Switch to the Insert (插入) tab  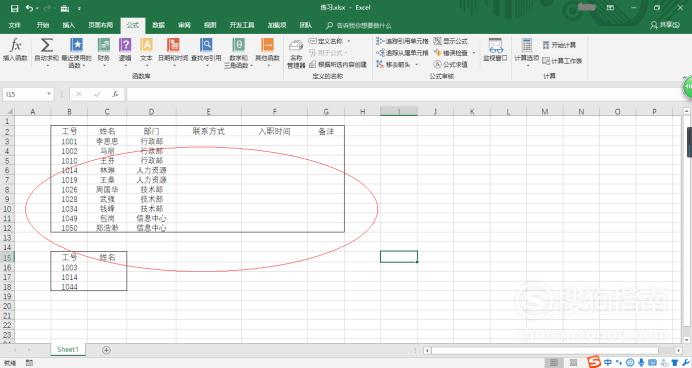pos(68,25)
